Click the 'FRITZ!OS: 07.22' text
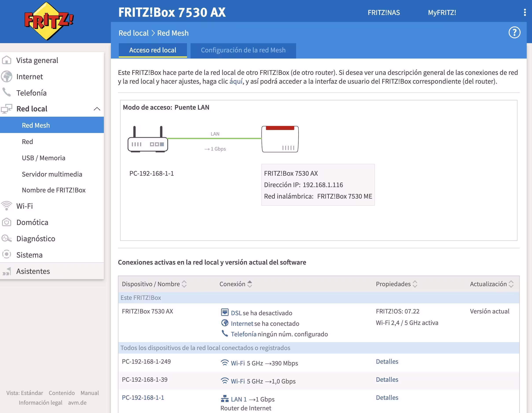 click(x=398, y=311)
